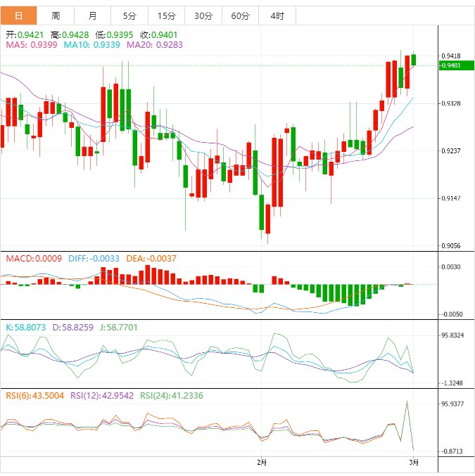The image size is (475, 476).
Task: Show the 30分 chart tab
Action: tap(203, 15)
